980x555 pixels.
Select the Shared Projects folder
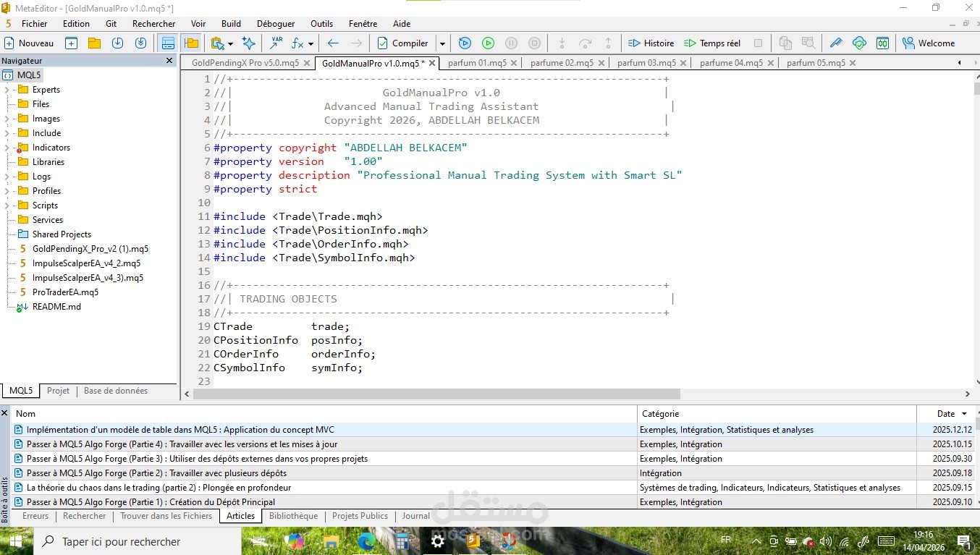(62, 234)
